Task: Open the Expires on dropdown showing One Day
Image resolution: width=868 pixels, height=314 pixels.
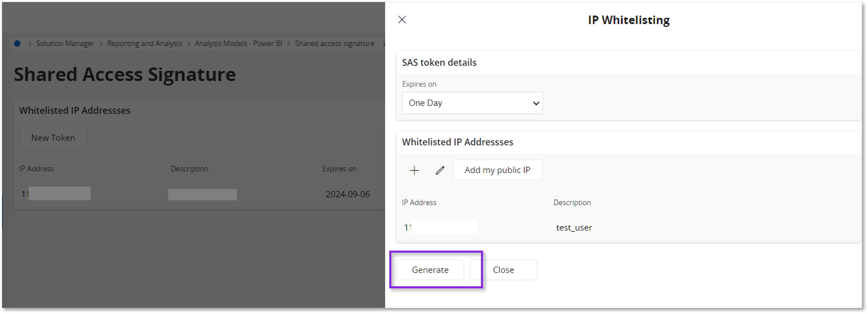Action: (472, 103)
